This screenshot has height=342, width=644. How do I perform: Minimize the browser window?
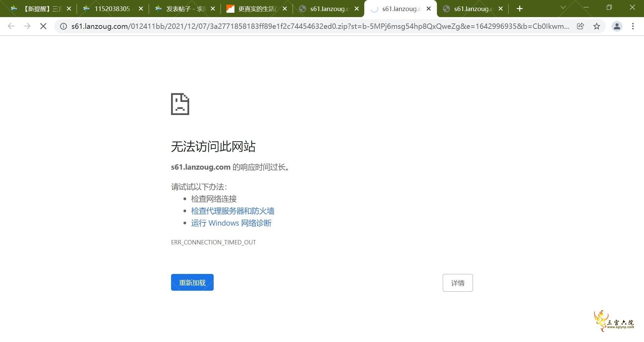click(586, 7)
